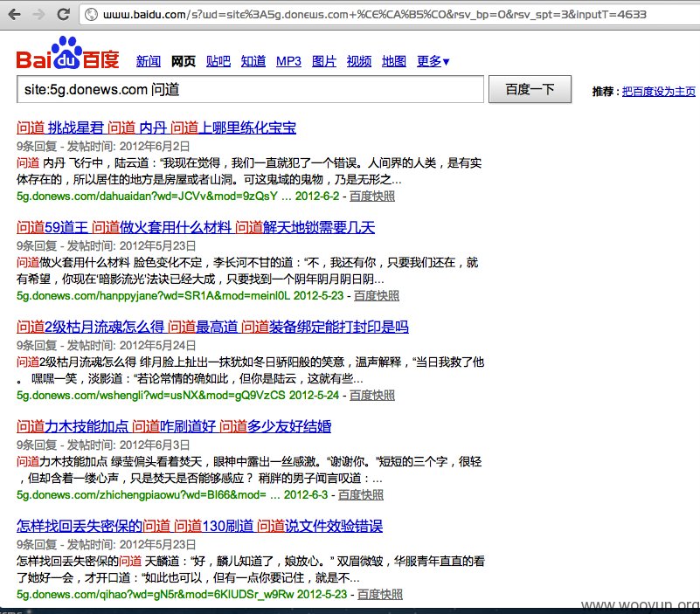
Task: Click snippet starting 怎样找回丢失密保的问道 天麟道
Action: [251, 569]
